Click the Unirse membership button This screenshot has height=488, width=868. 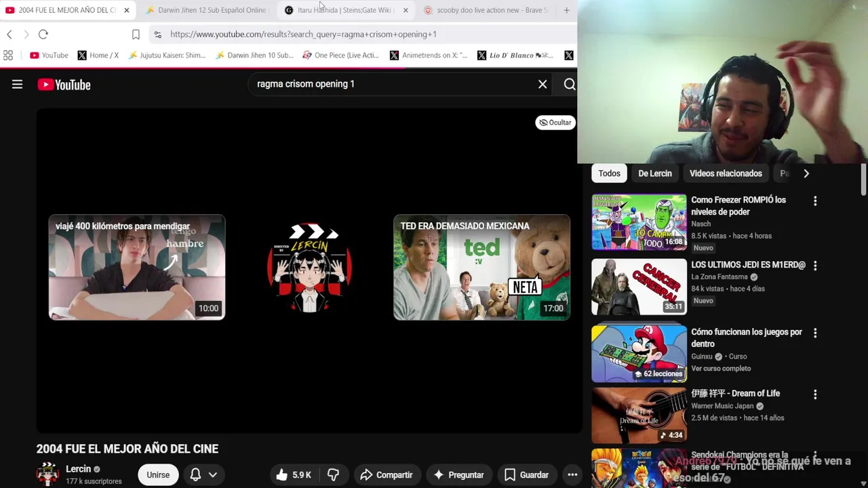tap(158, 475)
